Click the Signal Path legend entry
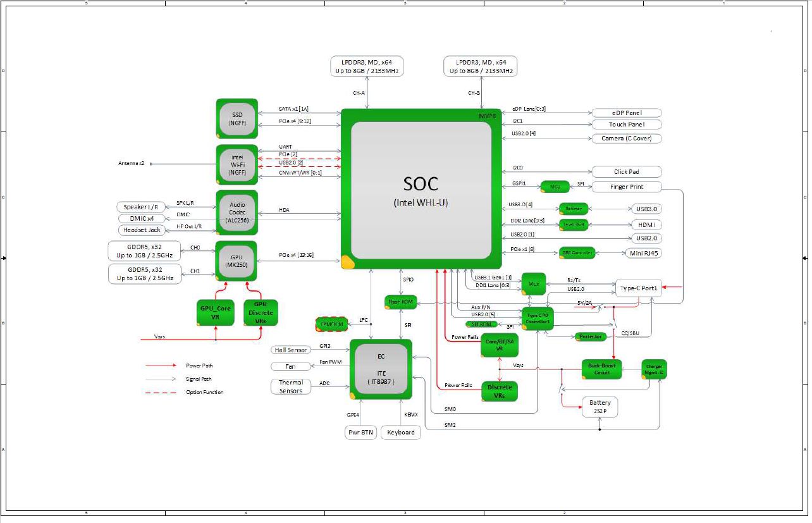 199,379
